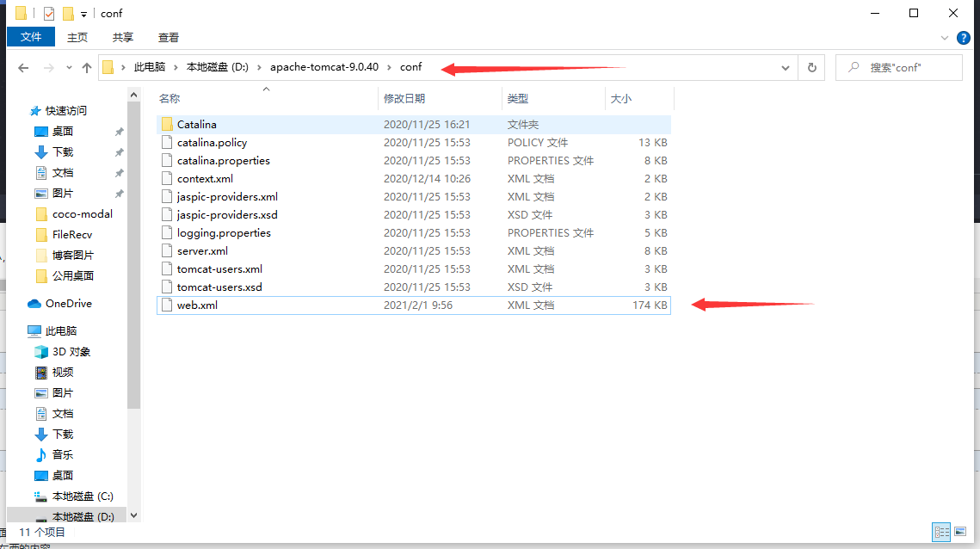Image resolution: width=980 pixels, height=549 pixels.
Task: Click the new folder quick access icon
Action: coord(68,13)
